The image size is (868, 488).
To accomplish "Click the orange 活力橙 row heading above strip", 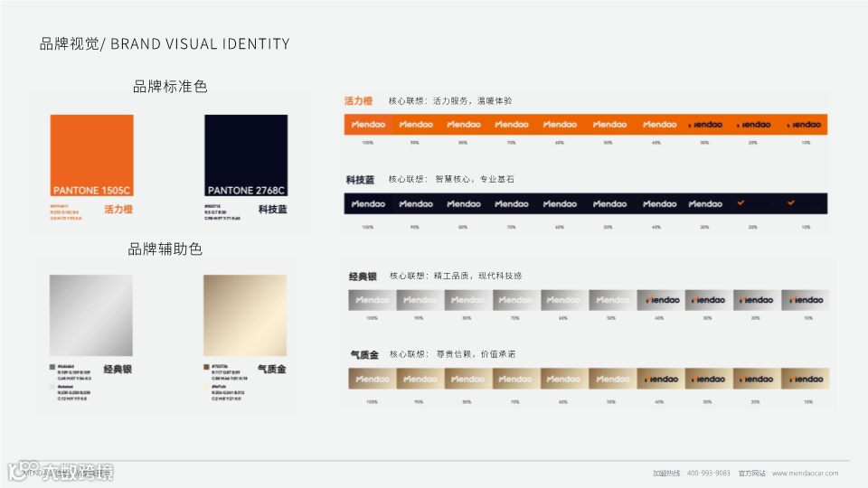I will 358,100.
